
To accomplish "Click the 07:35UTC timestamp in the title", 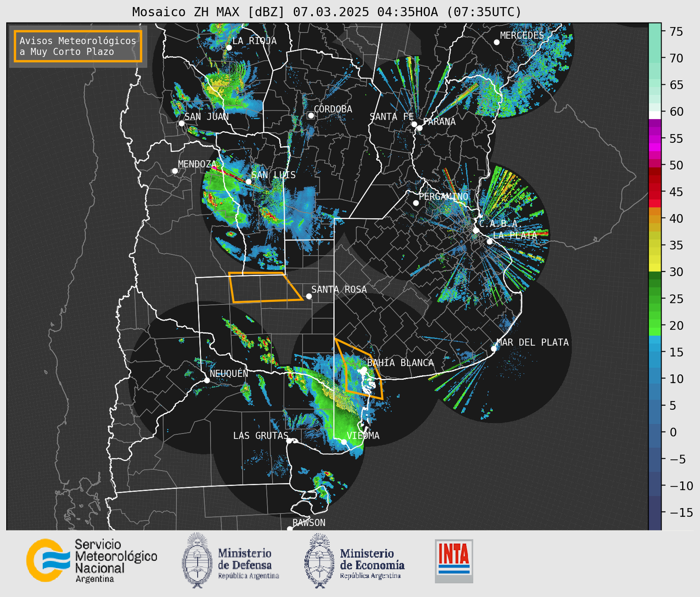I will (x=484, y=12).
